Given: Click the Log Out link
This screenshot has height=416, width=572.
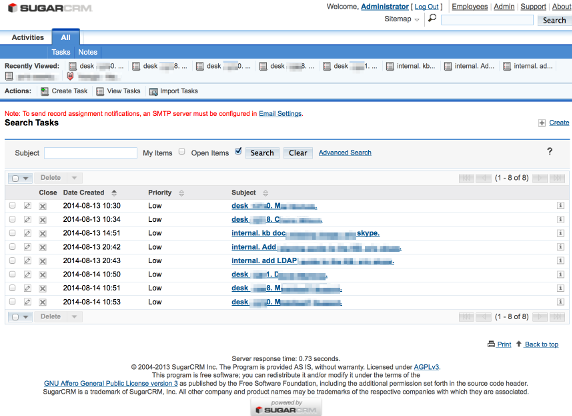Looking at the screenshot, I should [x=426, y=7].
